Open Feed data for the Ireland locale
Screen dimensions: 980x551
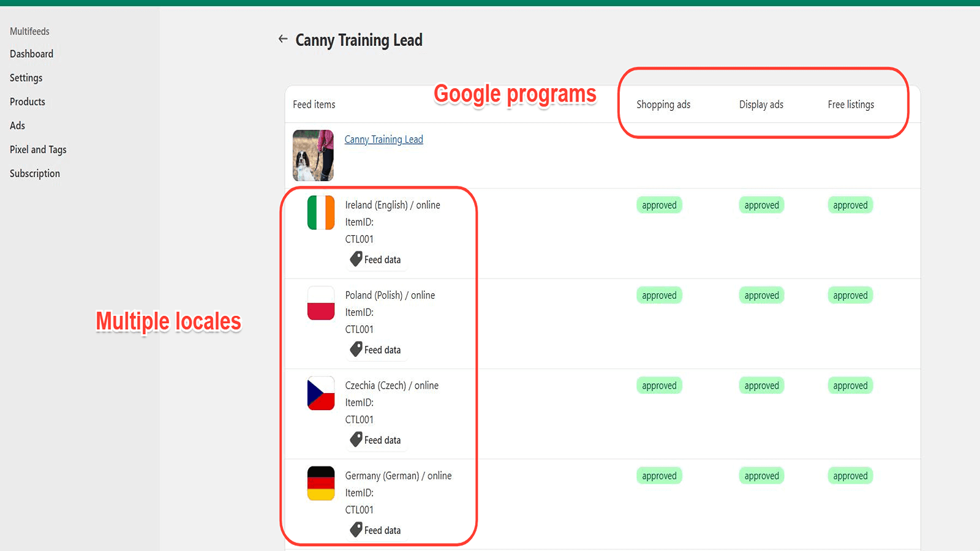(376, 259)
